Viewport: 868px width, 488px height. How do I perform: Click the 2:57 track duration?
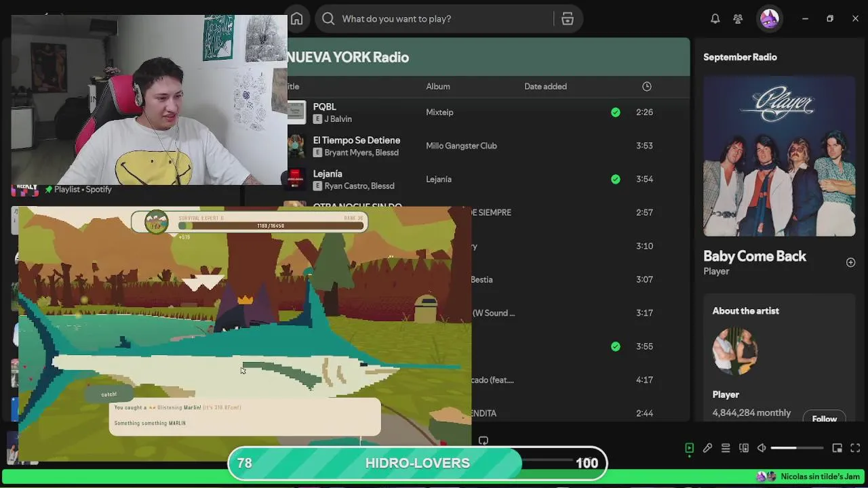[644, 212]
